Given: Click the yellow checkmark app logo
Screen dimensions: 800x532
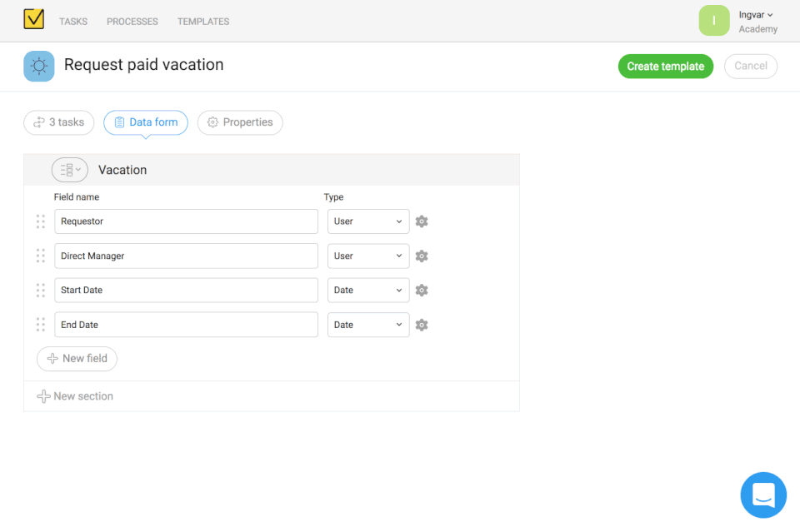Looking at the screenshot, I should tap(33, 19).
